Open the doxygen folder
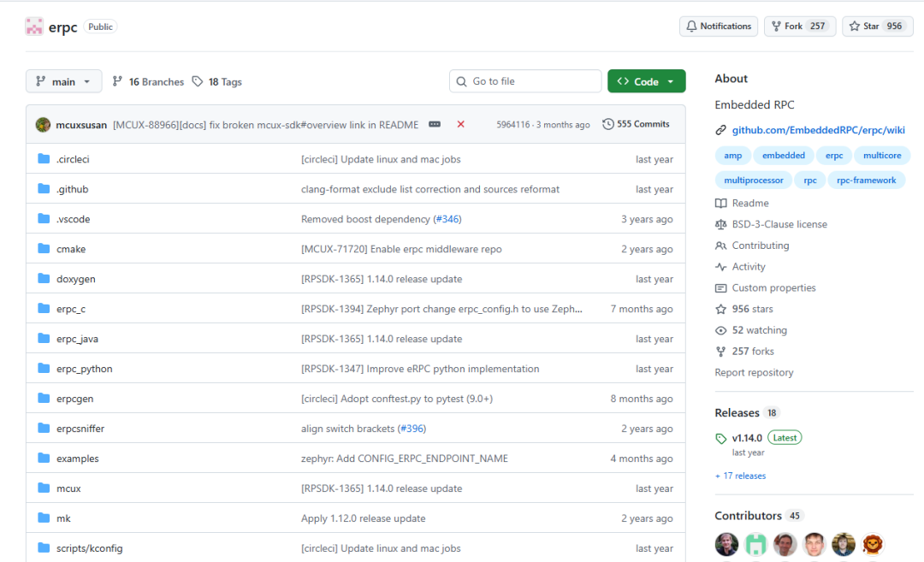The width and height of the screenshot is (924, 562). 75,279
